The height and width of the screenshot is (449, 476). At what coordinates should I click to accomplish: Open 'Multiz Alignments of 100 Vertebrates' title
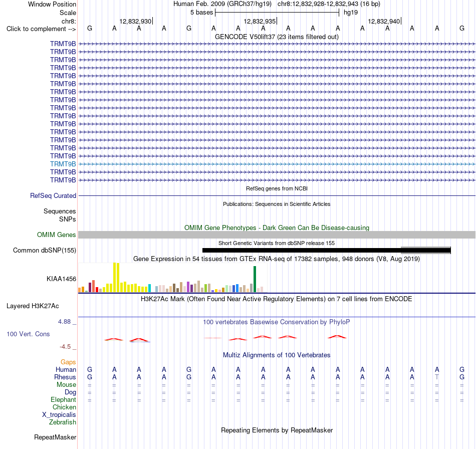point(277,355)
